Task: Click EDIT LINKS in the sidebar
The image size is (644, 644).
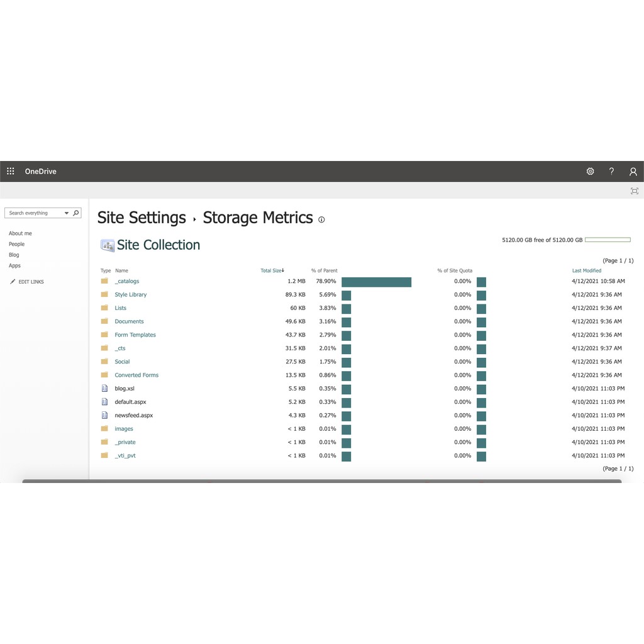Action: point(31,282)
